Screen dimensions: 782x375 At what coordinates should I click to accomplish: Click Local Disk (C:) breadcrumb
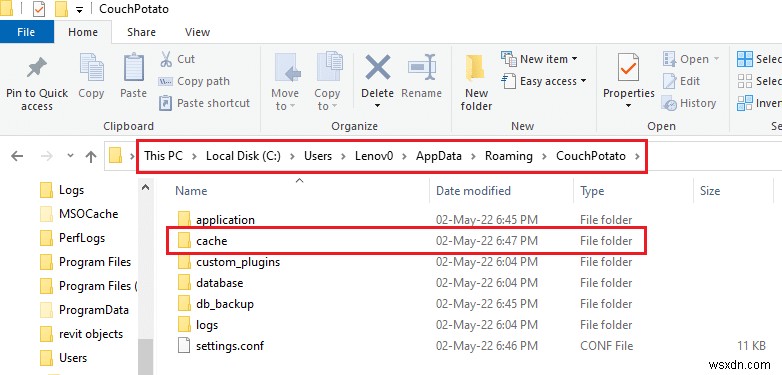pos(243,156)
